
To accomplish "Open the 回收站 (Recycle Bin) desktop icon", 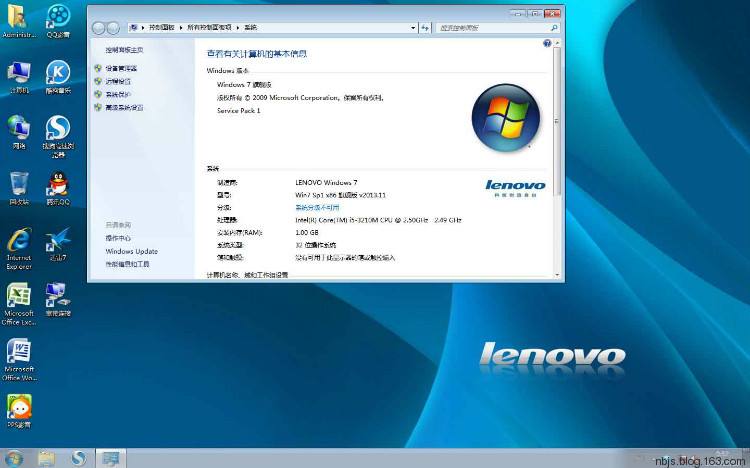I will coord(19,189).
